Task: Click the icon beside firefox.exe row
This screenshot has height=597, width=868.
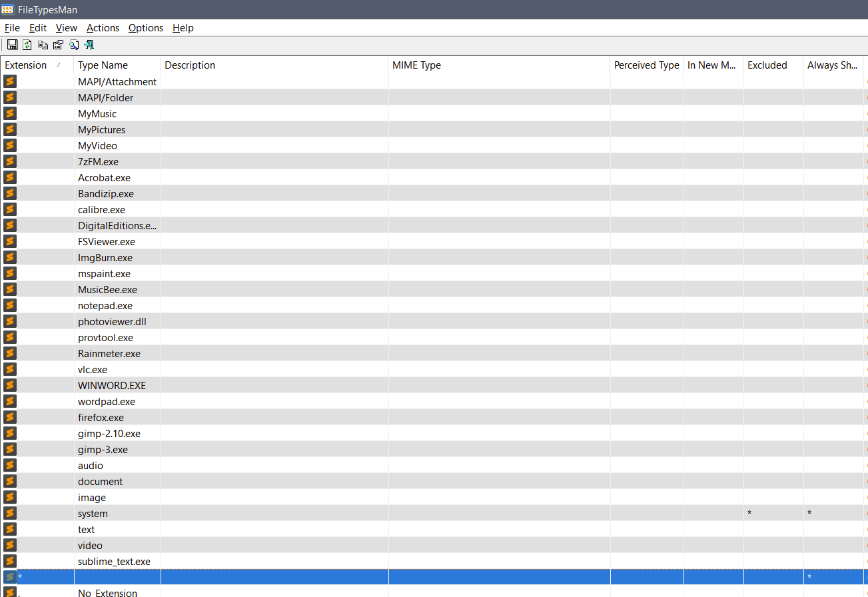Action: [x=9, y=417]
